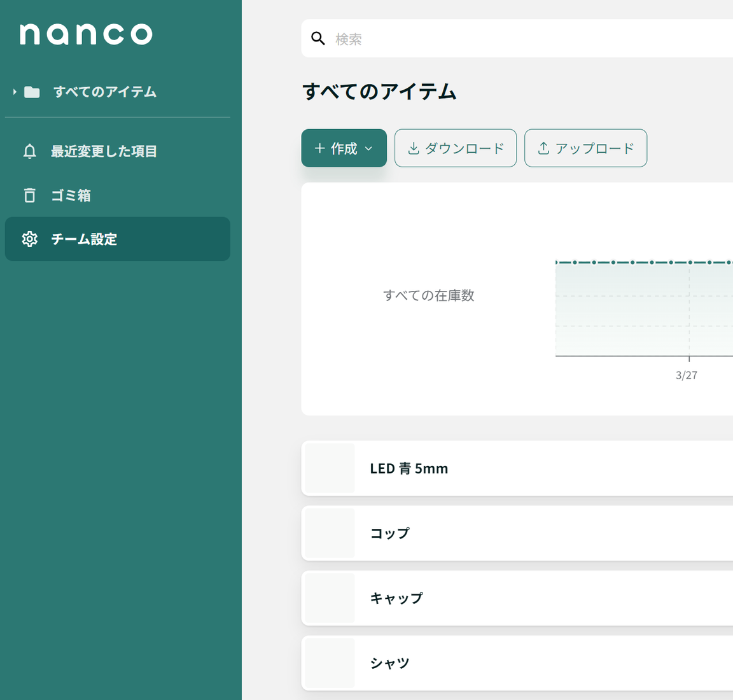Click the キャップ thumbnail placeholder
733x700 pixels.
330,598
